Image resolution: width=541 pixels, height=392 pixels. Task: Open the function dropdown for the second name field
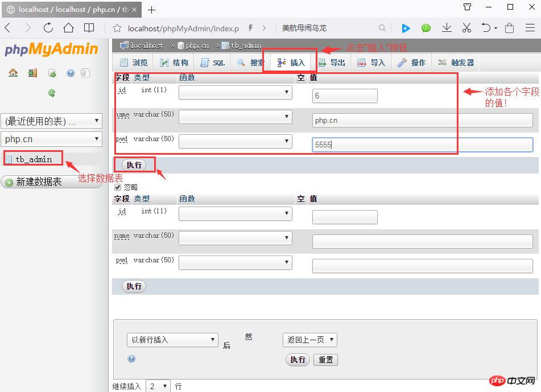click(236, 238)
